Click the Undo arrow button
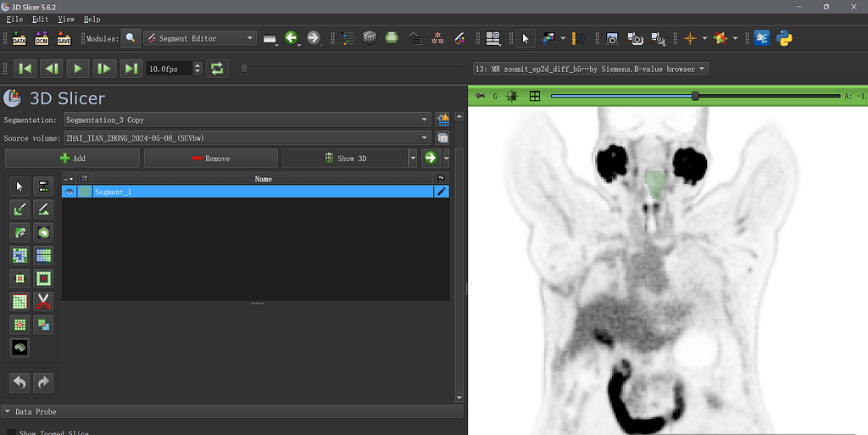868x435 pixels. tap(19, 382)
